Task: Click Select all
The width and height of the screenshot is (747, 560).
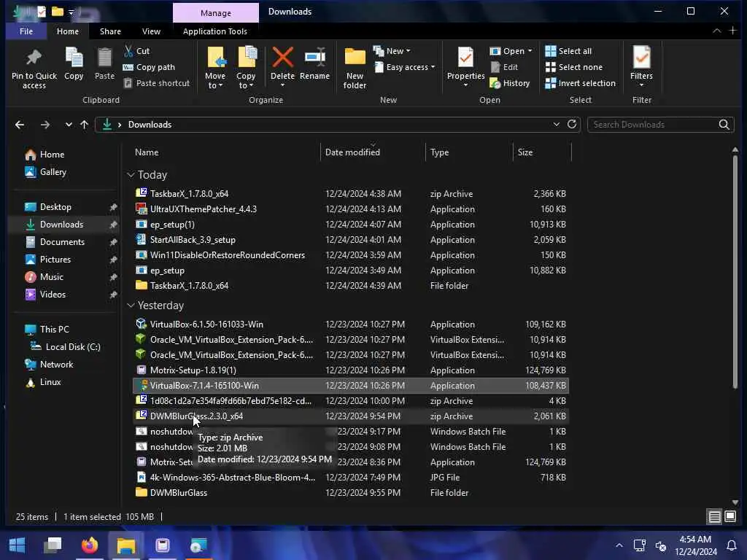Action: (568, 51)
